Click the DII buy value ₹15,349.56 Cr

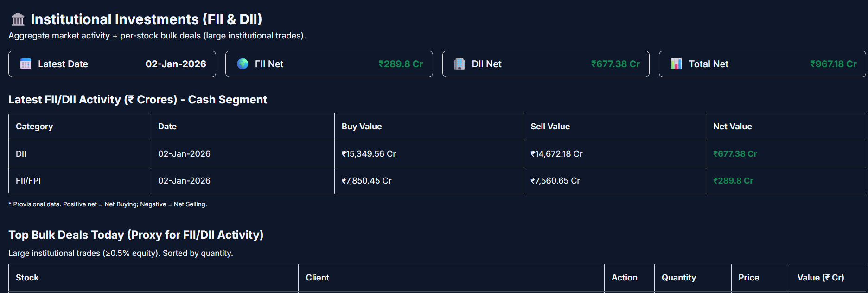[369, 154]
